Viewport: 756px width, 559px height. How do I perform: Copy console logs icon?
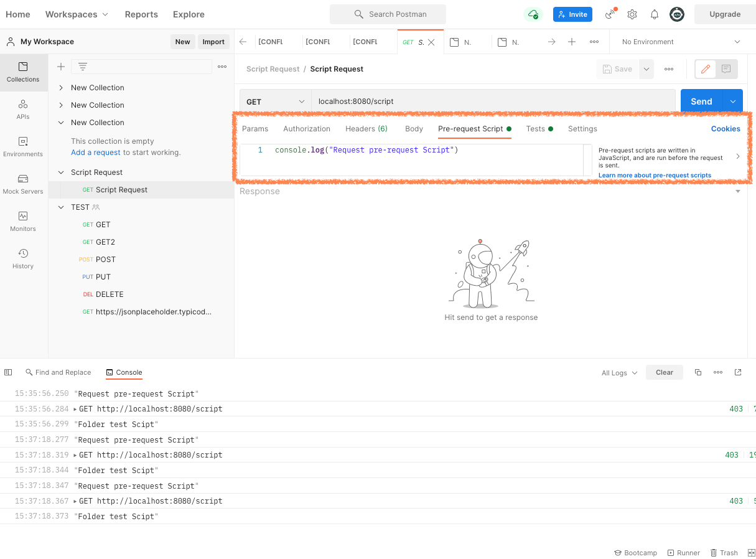(698, 372)
